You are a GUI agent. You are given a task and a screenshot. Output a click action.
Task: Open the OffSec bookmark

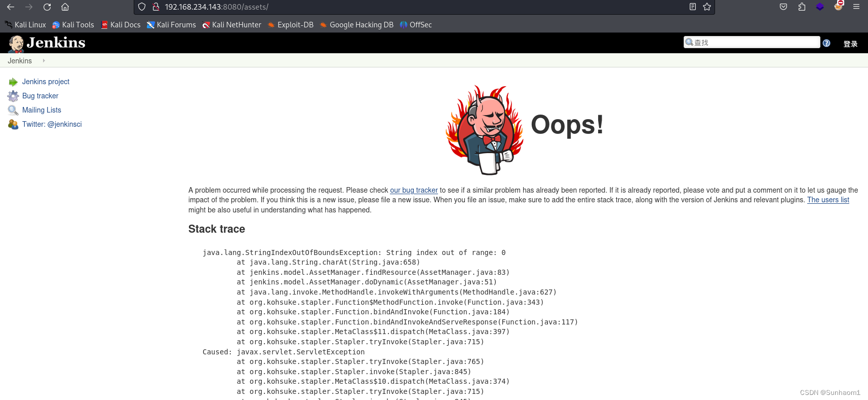(416, 25)
